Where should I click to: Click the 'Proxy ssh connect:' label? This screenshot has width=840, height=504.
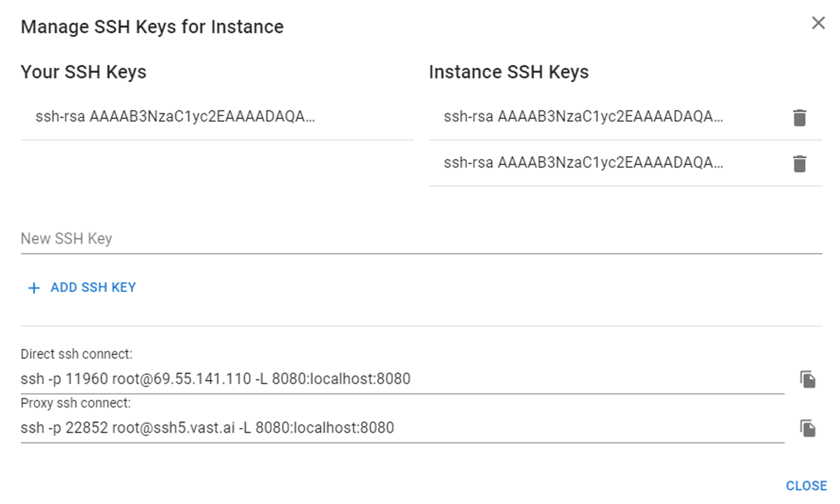click(x=76, y=403)
